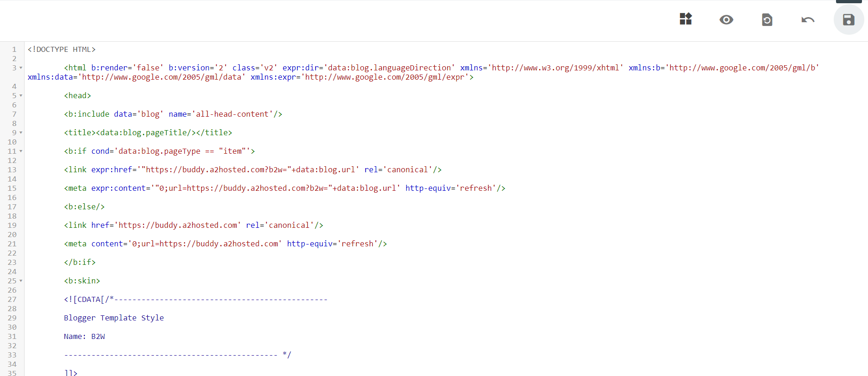Click the data:blog.pageTitle title line

148,132
